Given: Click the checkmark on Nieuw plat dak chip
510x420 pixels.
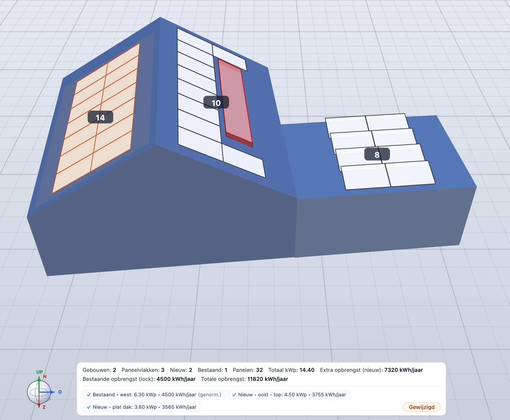Looking at the screenshot, I should click(89, 407).
